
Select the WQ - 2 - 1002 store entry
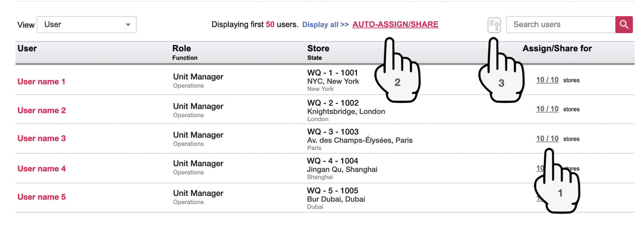point(333,103)
